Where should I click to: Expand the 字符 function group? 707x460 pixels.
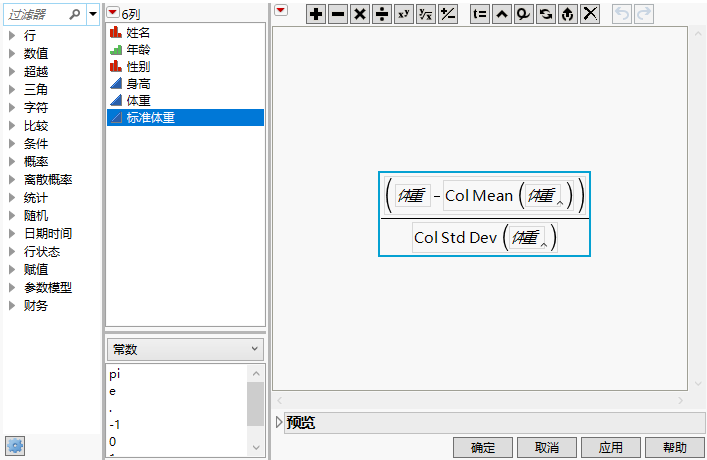12,107
